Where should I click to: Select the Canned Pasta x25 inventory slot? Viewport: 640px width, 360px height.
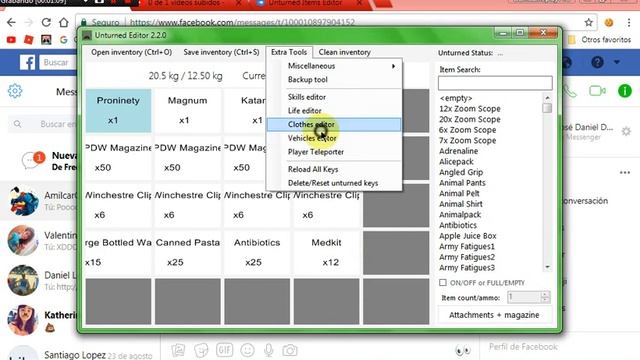coord(188,253)
